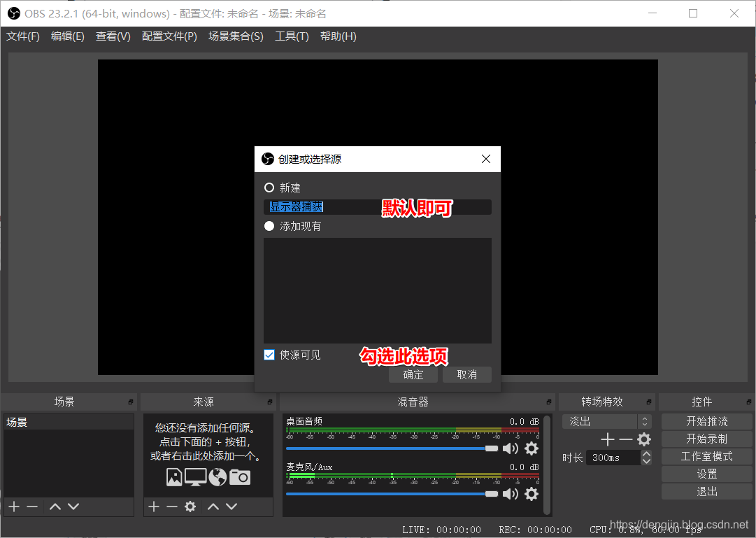Click the browser globe icon in the Sources hint
Image resolution: width=756 pixels, height=538 pixels.
click(217, 476)
